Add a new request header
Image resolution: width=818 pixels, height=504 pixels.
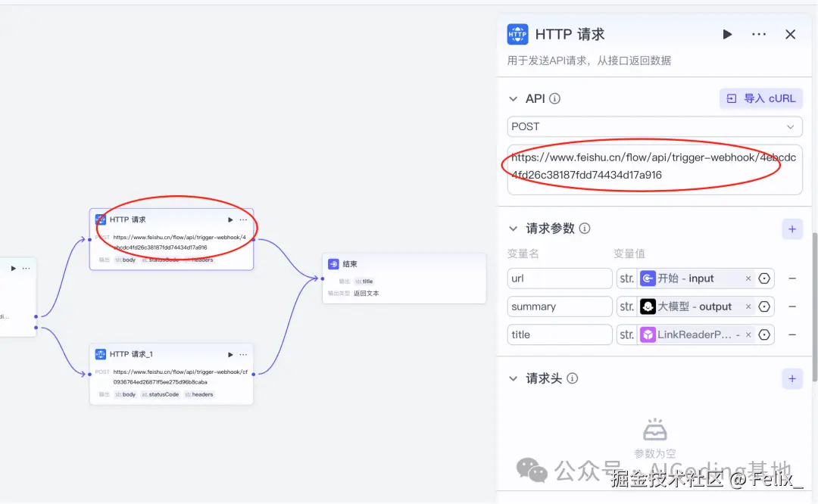click(x=792, y=379)
